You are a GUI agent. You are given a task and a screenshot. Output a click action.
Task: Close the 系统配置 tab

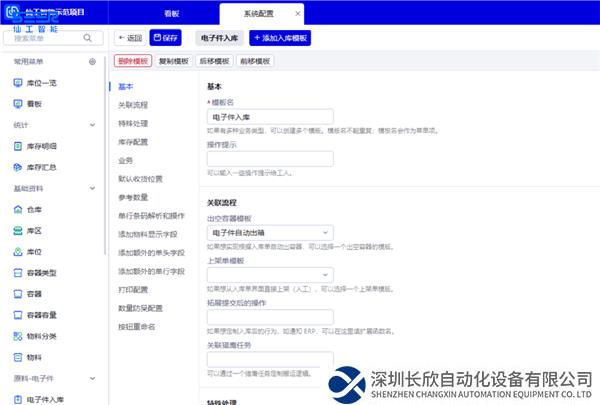pos(298,15)
